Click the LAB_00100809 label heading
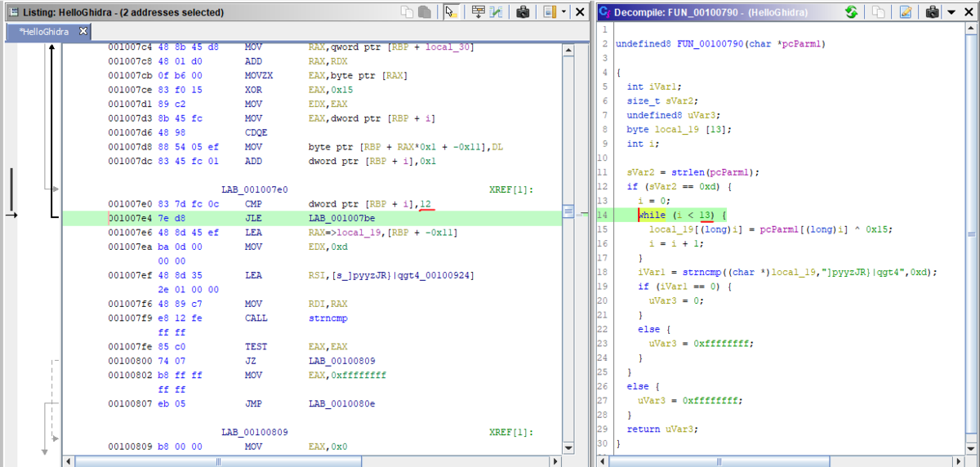This screenshot has width=980, height=467. point(254,432)
